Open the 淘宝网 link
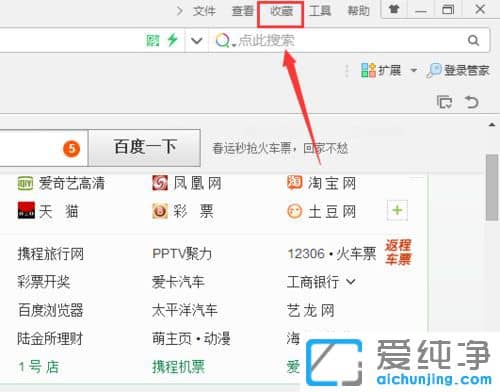Screen dimensions: 500x392 332,183
